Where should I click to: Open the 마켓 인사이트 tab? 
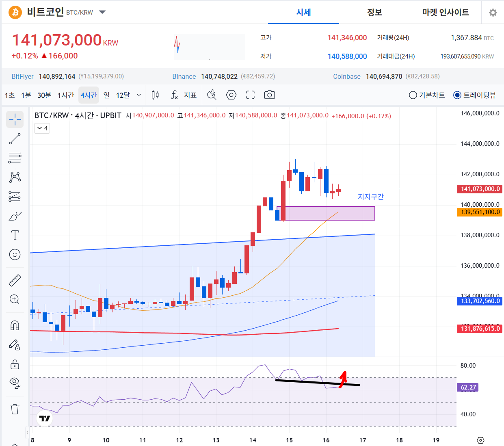coord(446,12)
